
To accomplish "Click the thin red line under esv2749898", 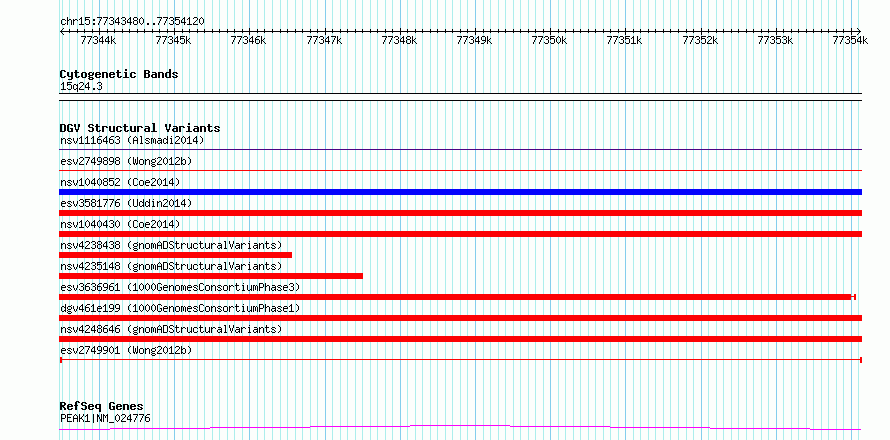I will (x=460, y=170).
